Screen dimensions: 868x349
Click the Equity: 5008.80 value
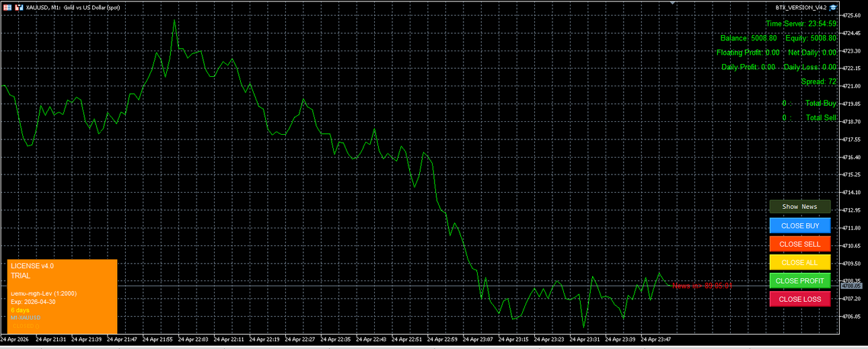tap(811, 38)
